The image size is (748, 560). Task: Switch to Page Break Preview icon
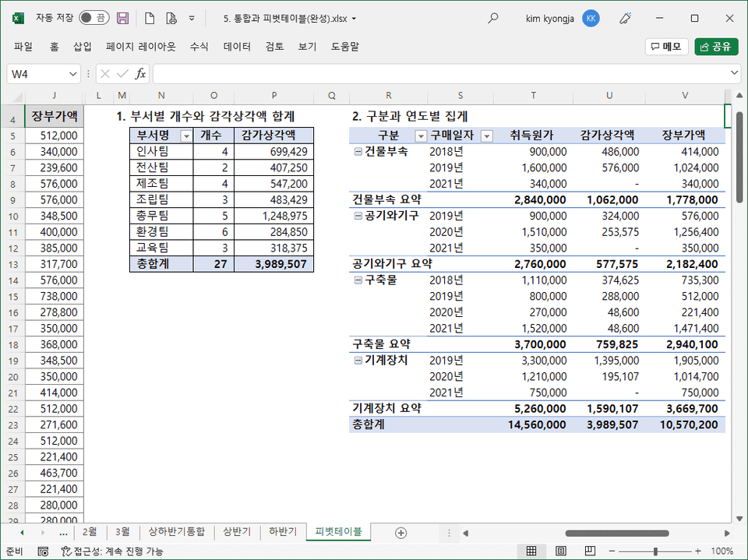click(590, 551)
